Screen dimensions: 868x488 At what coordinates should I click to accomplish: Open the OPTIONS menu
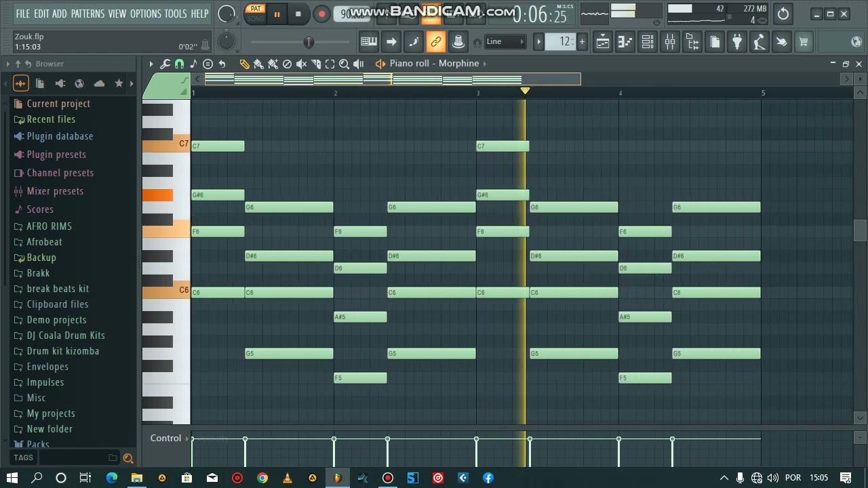146,14
